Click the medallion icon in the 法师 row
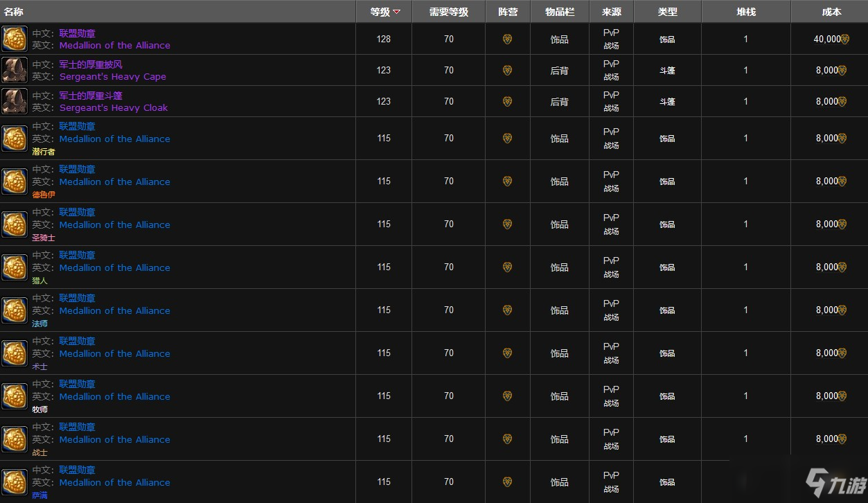Image resolution: width=868 pixels, height=503 pixels. point(15,310)
